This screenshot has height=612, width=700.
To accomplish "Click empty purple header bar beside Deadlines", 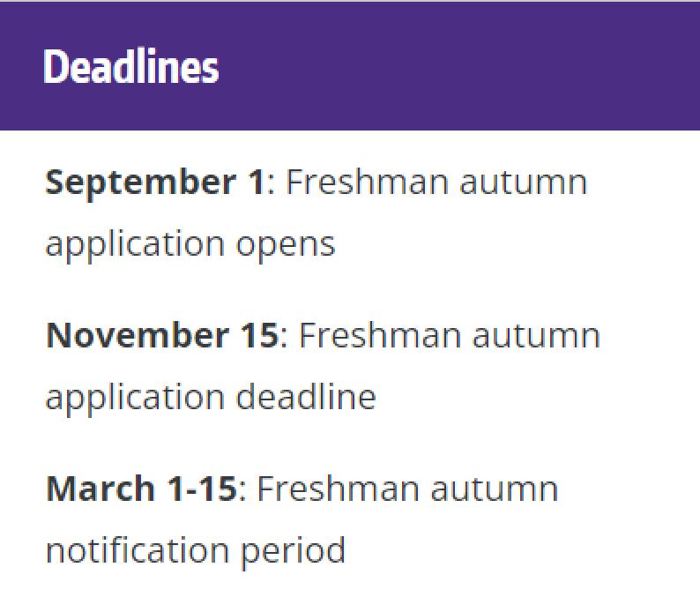I will (458, 68).
